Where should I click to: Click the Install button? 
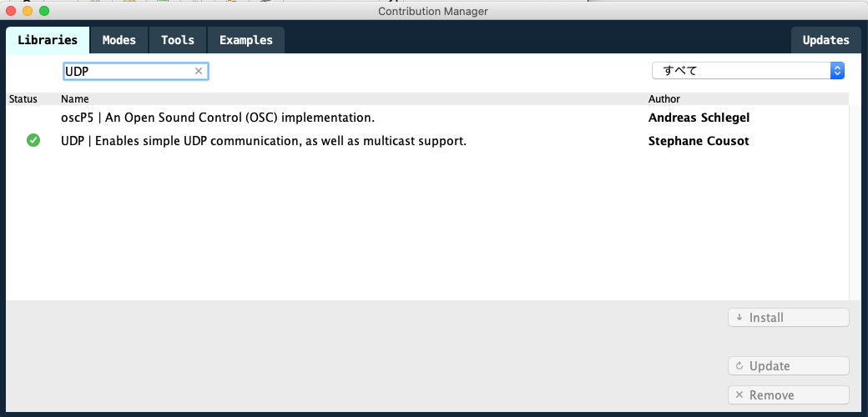click(789, 318)
